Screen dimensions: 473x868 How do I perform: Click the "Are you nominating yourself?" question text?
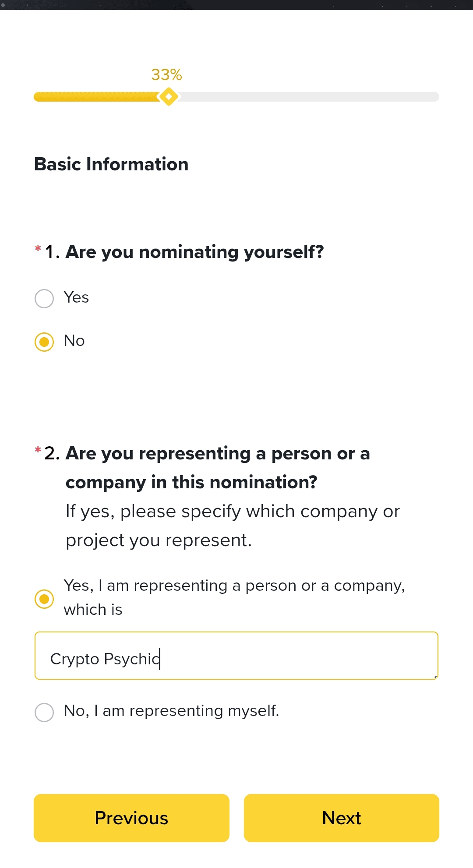click(194, 252)
